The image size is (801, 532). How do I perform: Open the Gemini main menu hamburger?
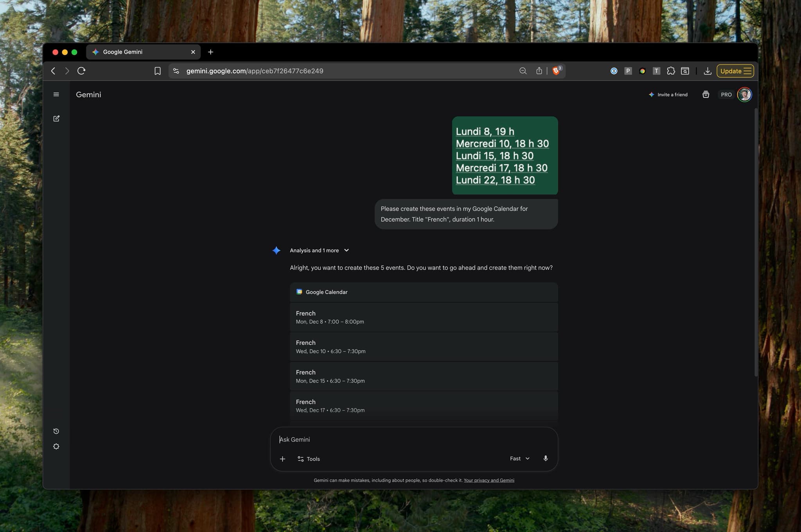pos(56,94)
